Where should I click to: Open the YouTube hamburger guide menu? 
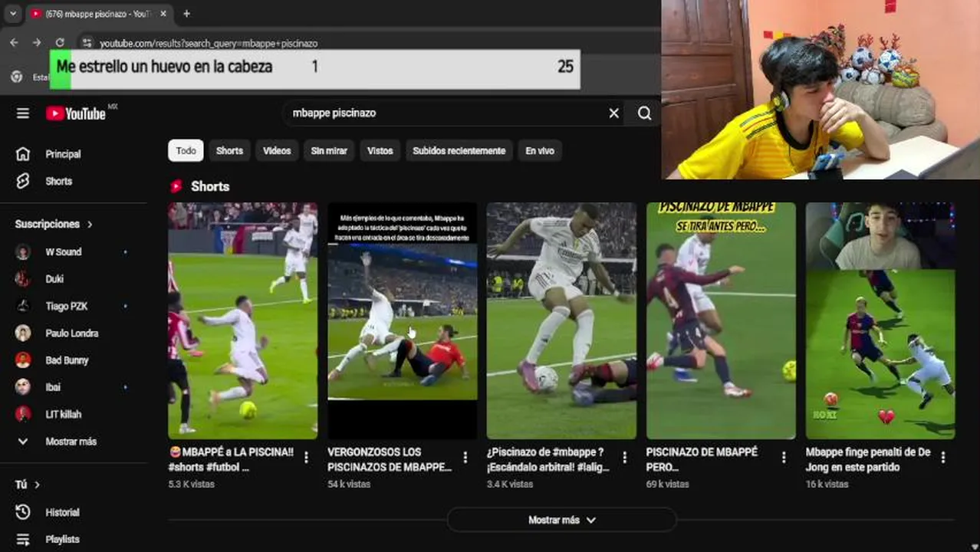click(x=23, y=113)
